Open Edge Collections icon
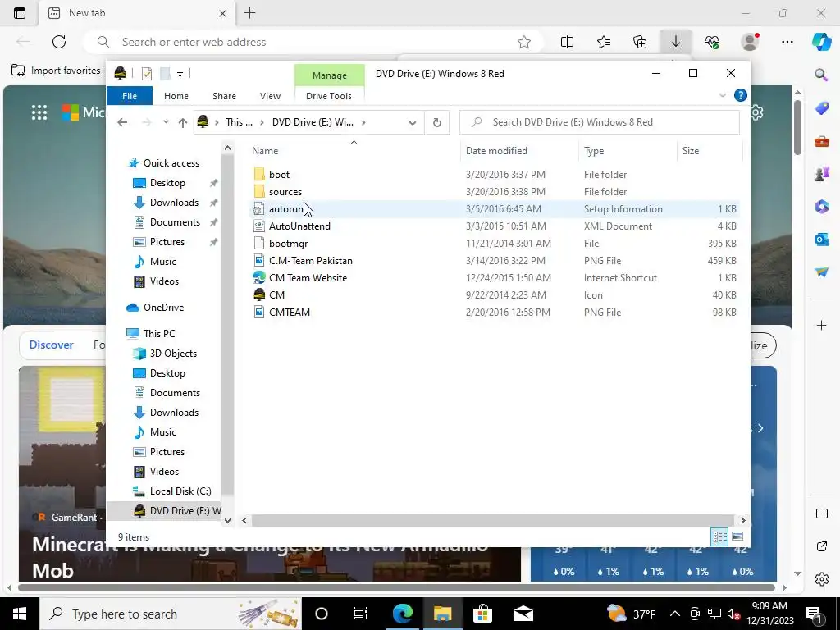Image resolution: width=840 pixels, height=630 pixels. (x=640, y=42)
